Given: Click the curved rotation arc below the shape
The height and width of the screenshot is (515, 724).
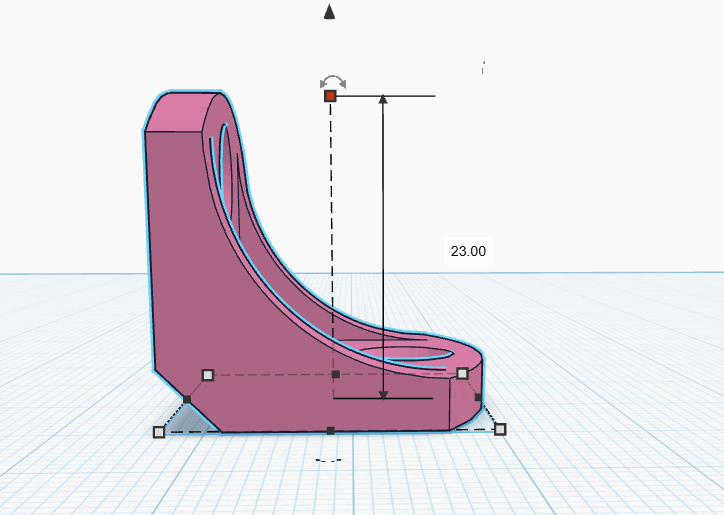Looking at the screenshot, I should pyautogui.click(x=329, y=460).
